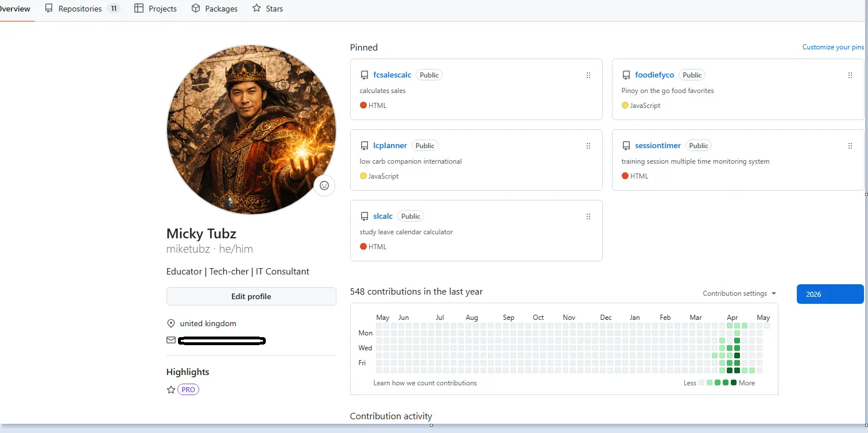Open the lcplanner repository link
868x433 pixels.
pyautogui.click(x=390, y=145)
